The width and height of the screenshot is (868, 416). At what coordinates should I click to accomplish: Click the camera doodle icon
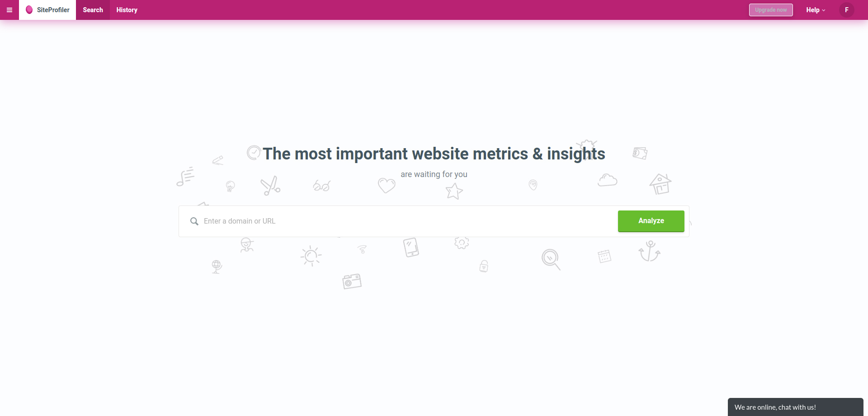click(x=352, y=281)
